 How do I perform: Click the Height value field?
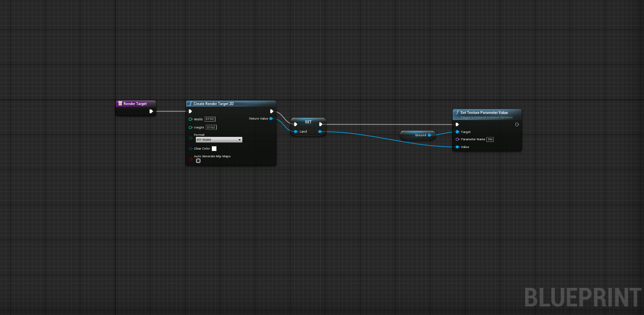(211, 128)
